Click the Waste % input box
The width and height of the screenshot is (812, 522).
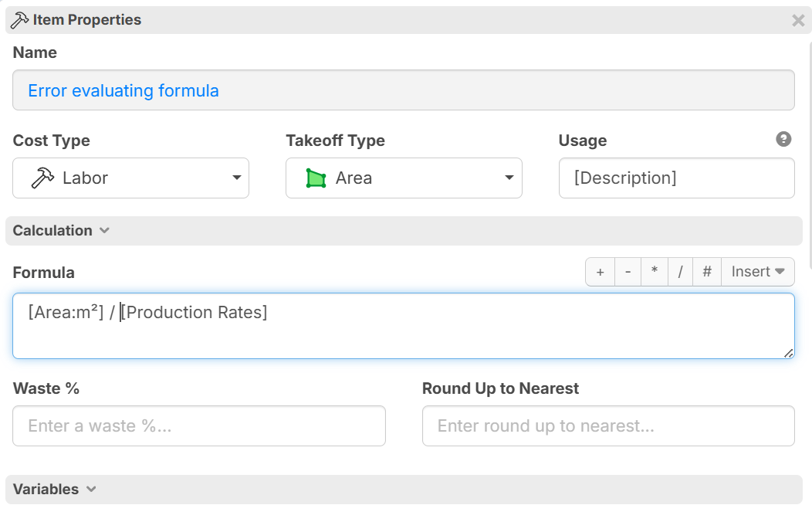click(x=199, y=426)
